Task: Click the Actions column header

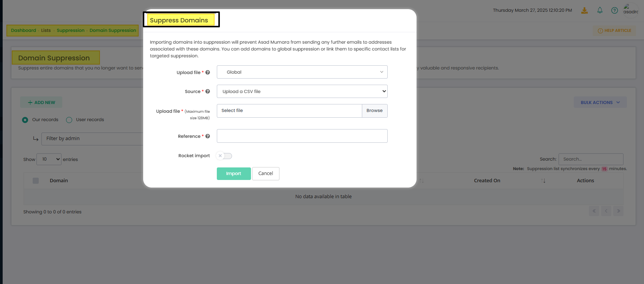Action: 586,181
